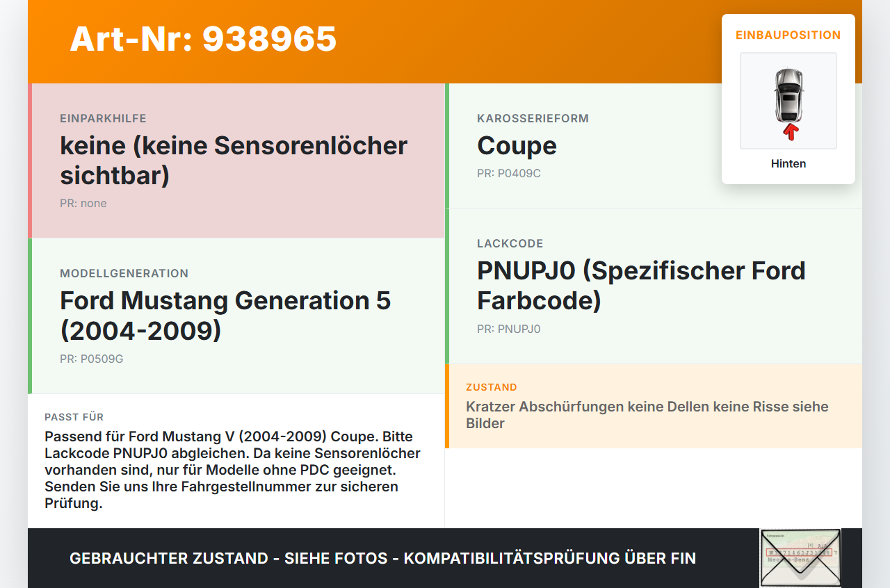Click the Einbauposition panel title
Screen dimensions: 890x588
[788, 35]
